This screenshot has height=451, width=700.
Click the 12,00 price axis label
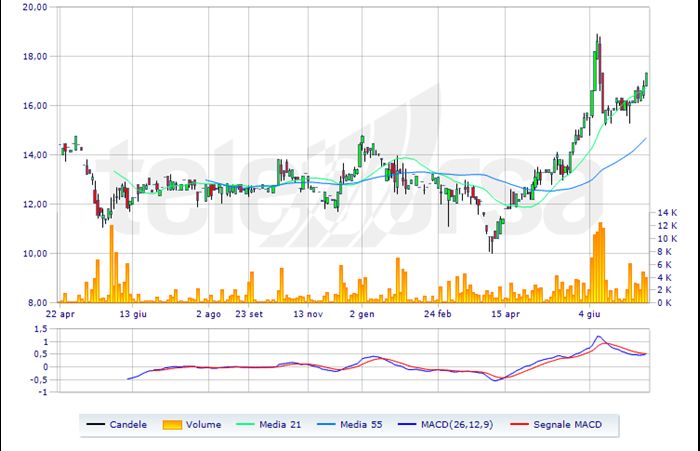35,204
